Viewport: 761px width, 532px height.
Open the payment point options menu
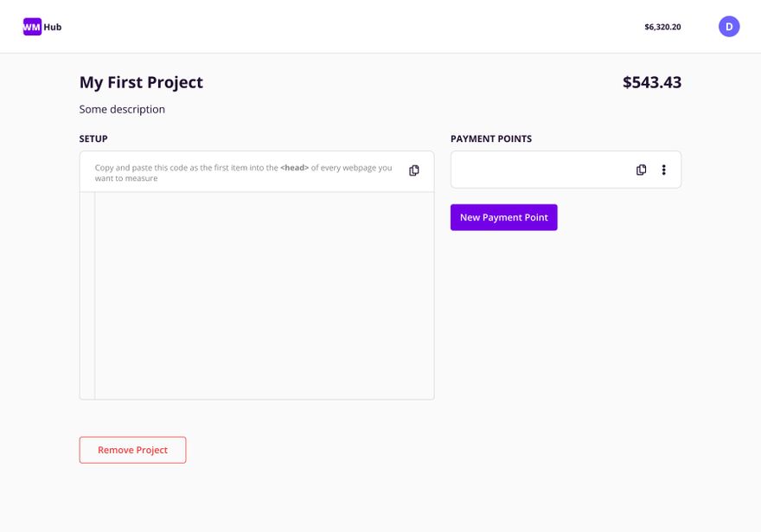click(663, 170)
